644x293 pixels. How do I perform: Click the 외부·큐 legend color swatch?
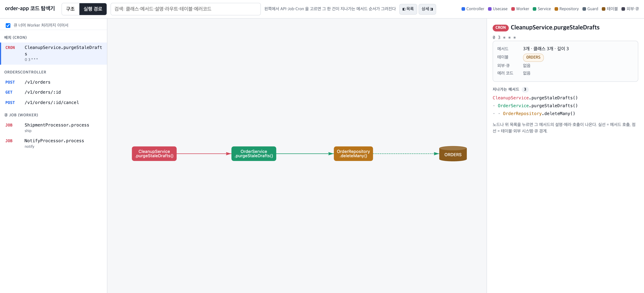coord(623,9)
